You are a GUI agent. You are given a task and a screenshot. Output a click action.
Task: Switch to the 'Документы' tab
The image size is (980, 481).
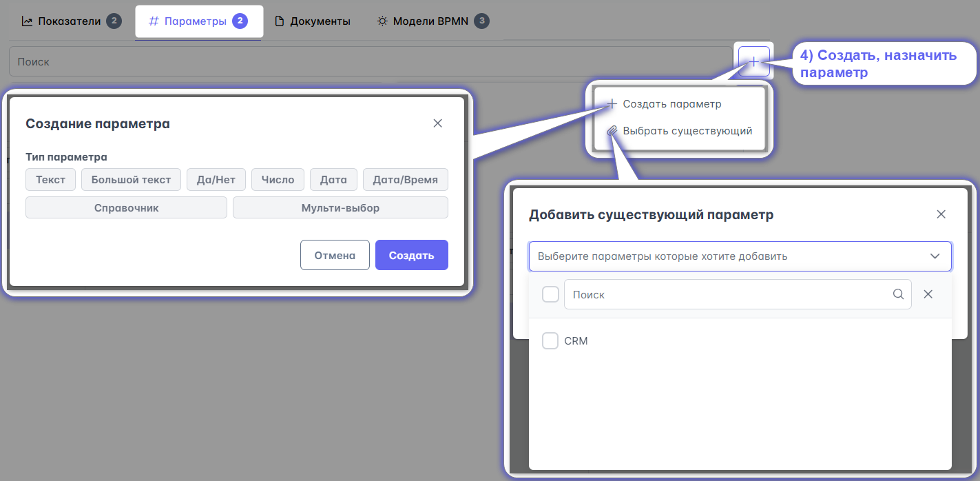tap(312, 21)
